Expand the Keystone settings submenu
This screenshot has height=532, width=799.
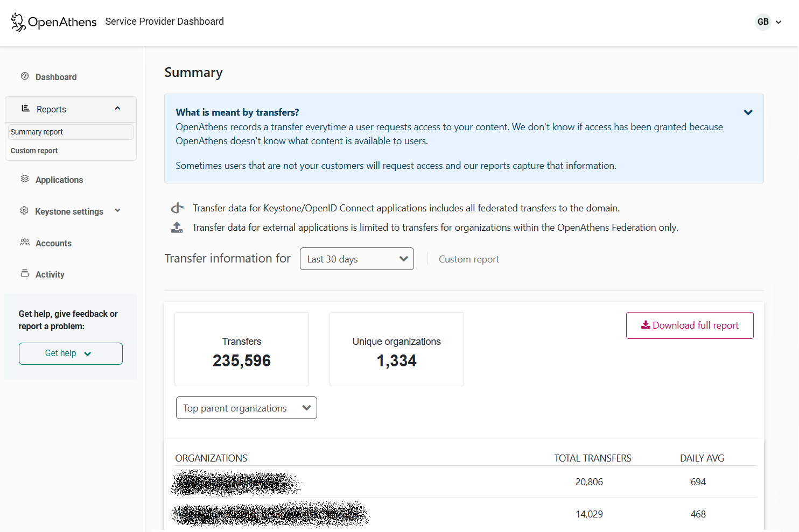pyautogui.click(x=117, y=211)
